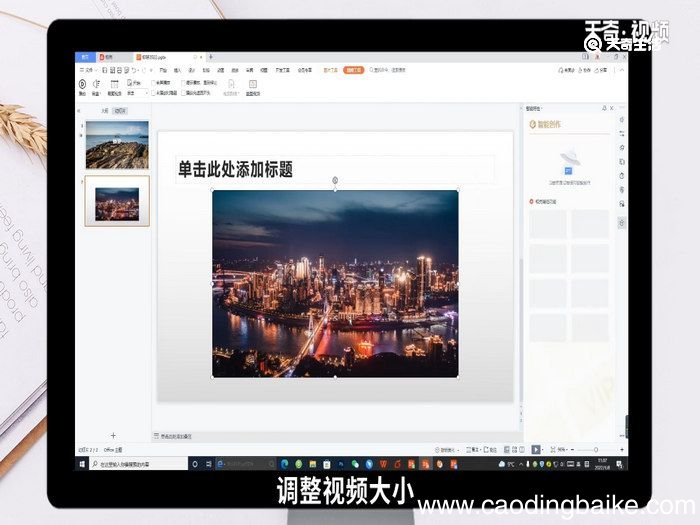Toggle the Full Screen Playback checkbox

(x=154, y=83)
